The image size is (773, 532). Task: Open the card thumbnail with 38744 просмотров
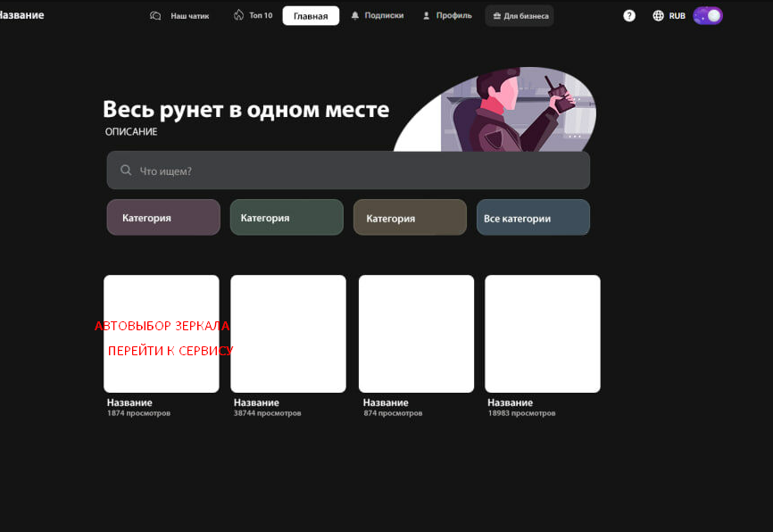(288, 334)
